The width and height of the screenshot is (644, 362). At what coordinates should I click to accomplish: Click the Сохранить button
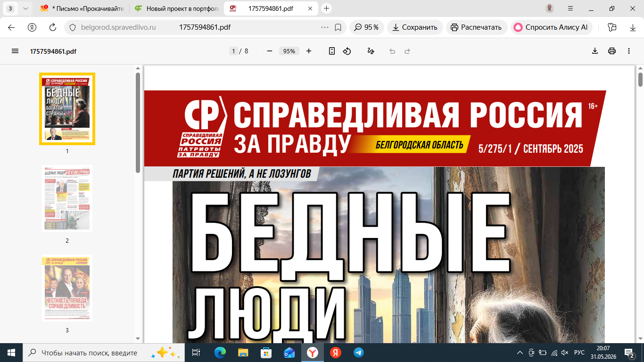click(x=415, y=27)
